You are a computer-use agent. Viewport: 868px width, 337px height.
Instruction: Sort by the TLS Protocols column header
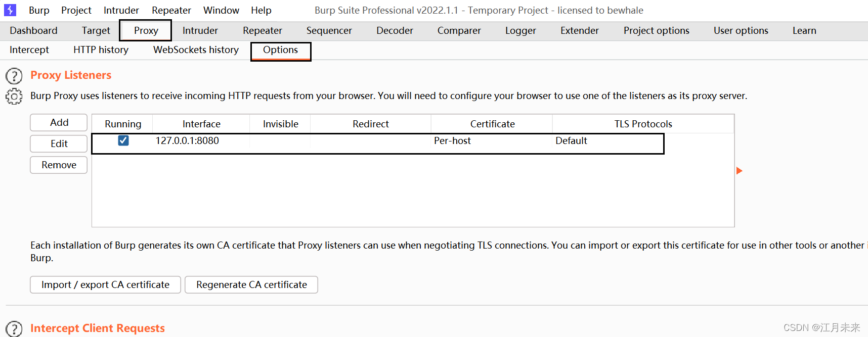click(643, 124)
